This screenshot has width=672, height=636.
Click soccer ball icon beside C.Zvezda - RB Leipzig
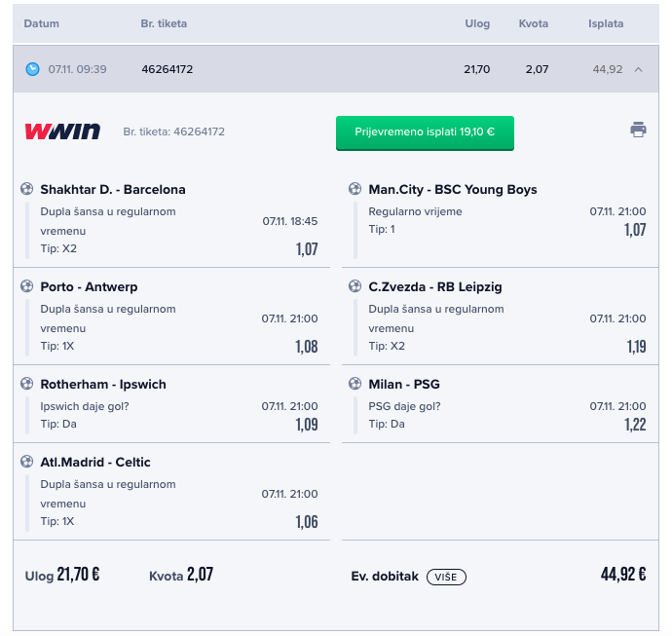[x=355, y=286]
